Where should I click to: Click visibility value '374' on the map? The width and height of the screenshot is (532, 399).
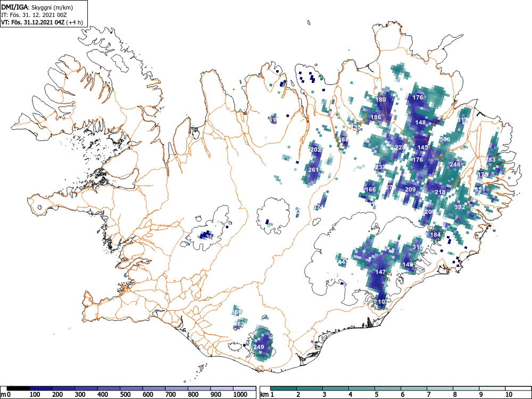click(x=319, y=206)
